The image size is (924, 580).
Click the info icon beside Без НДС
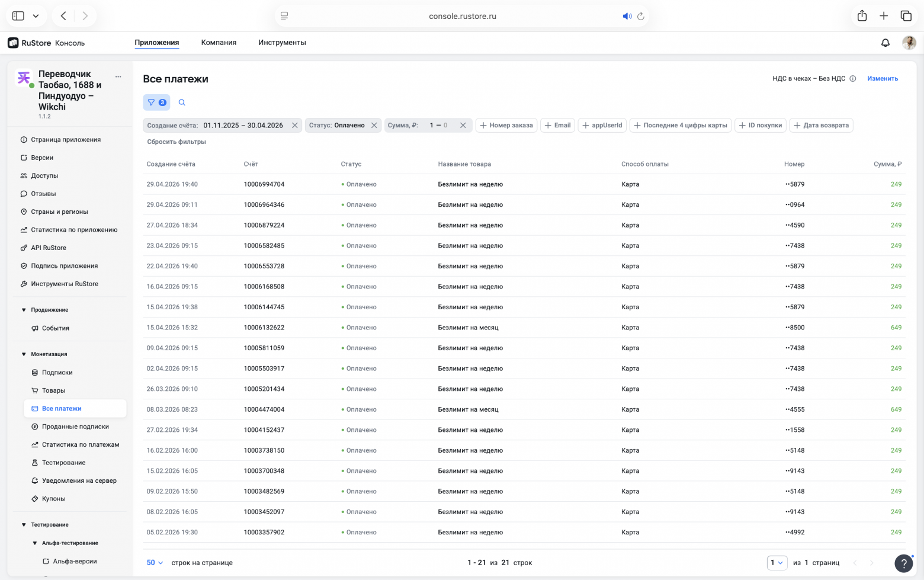coord(853,79)
